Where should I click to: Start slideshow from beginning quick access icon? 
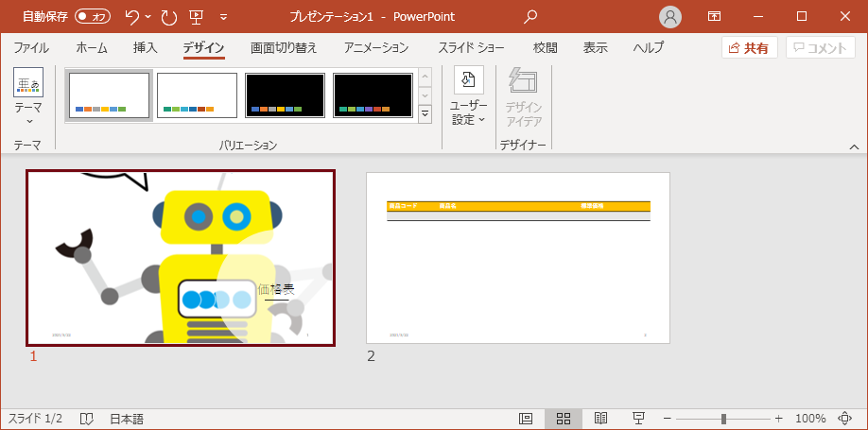[197, 16]
